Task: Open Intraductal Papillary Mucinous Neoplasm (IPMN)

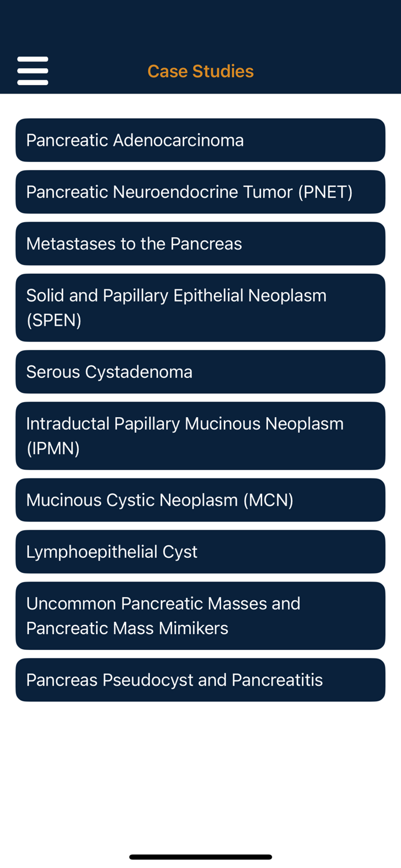Action: [x=200, y=436]
